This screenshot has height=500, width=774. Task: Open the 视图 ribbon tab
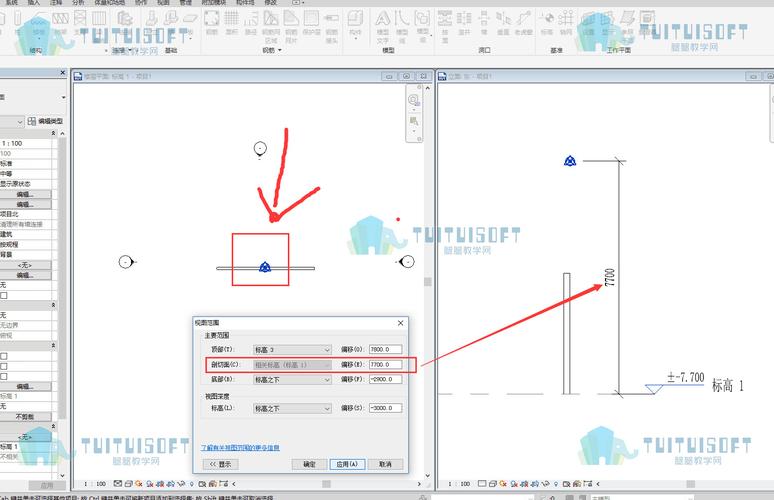163,2
